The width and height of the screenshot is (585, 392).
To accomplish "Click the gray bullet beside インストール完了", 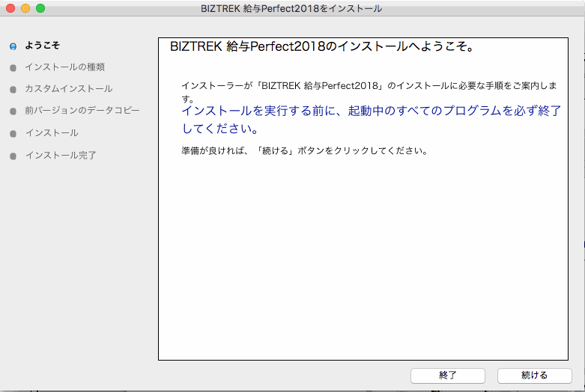I will coord(13,156).
